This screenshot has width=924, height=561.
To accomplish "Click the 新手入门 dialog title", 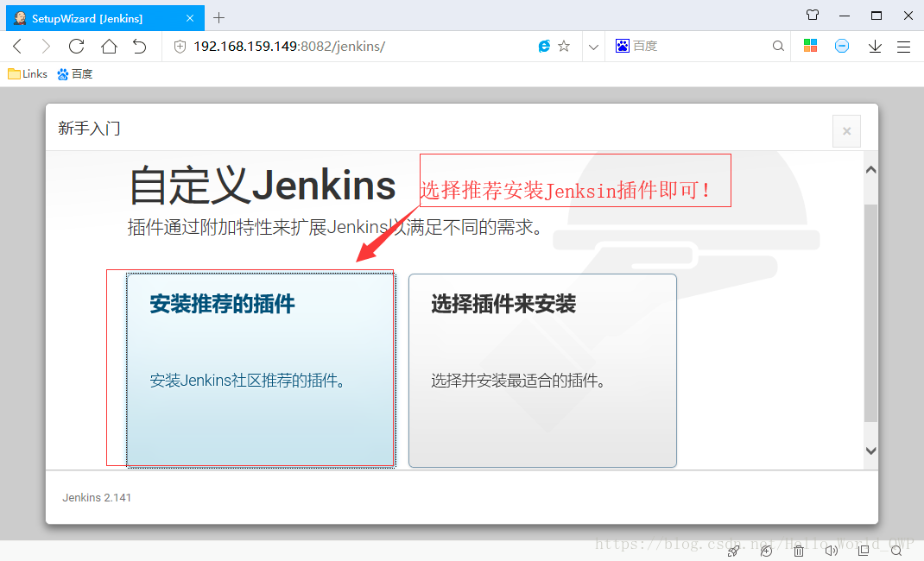I will tap(89, 128).
